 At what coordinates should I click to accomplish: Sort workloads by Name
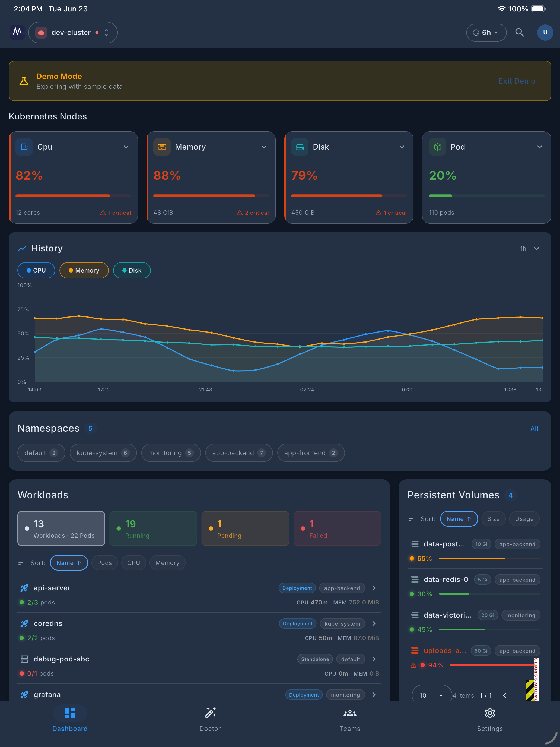click(69, 563)
